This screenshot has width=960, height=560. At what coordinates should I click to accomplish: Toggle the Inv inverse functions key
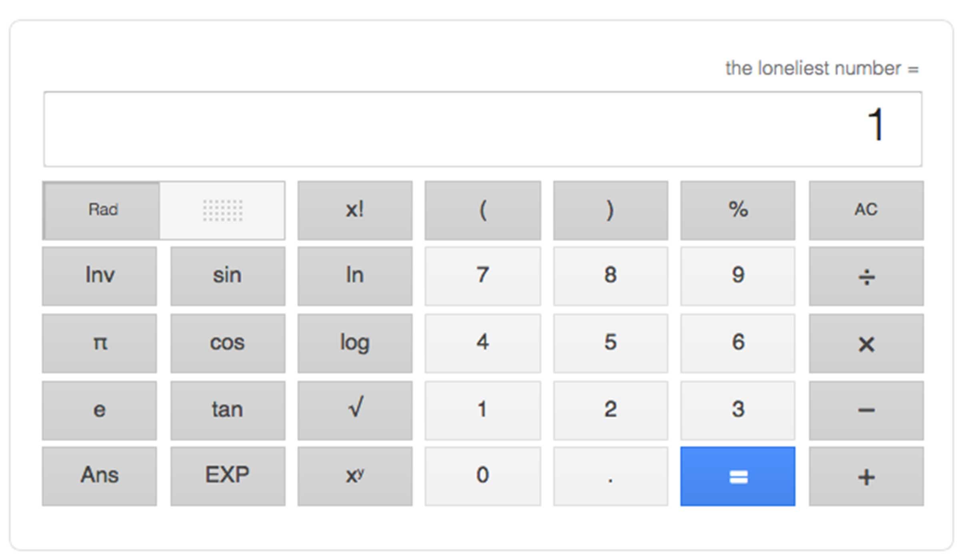pos(100,276)
